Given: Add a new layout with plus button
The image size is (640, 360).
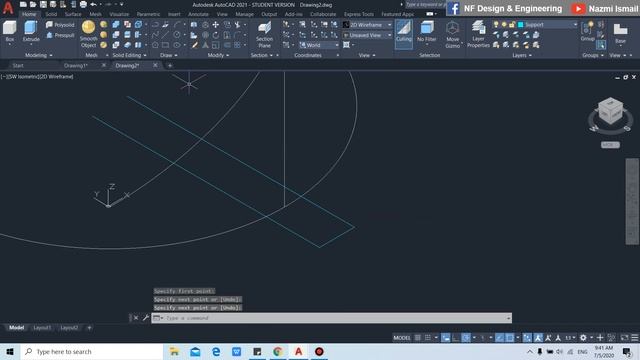Looking at the screenshot, I should 89,327.
